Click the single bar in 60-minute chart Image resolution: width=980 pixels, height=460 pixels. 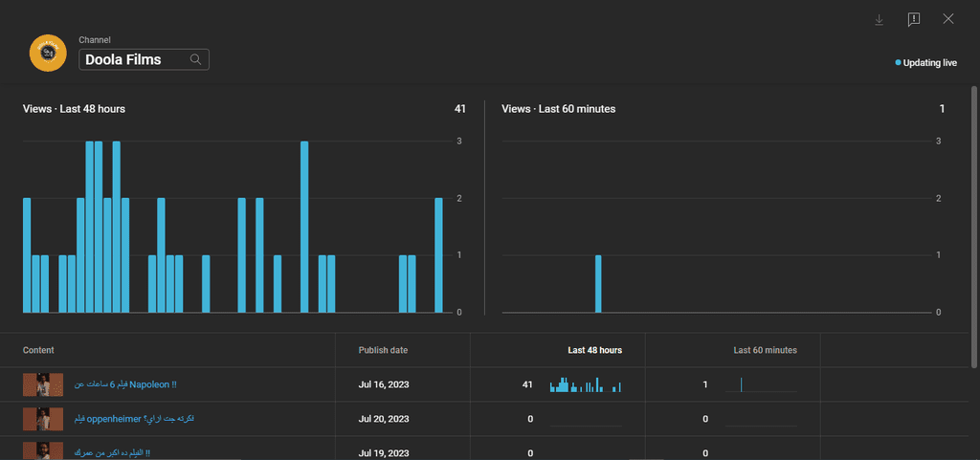[x=598, y=283]
